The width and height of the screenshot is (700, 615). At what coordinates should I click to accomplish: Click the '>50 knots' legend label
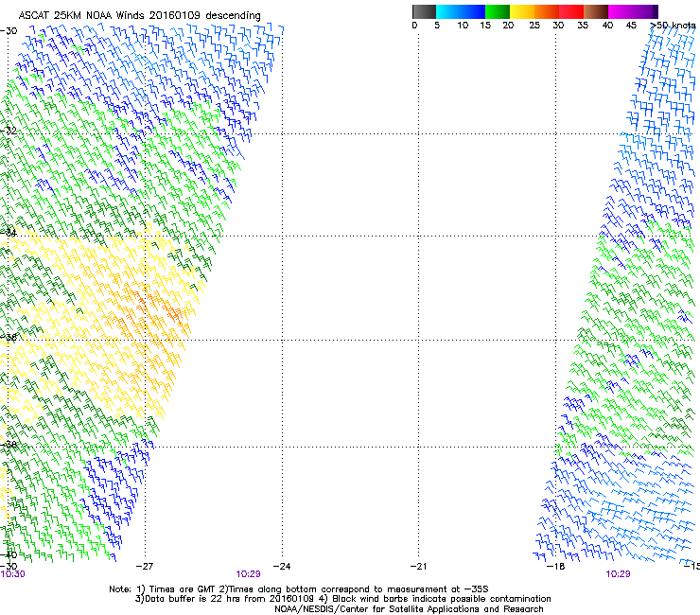[x=673, y=26]
